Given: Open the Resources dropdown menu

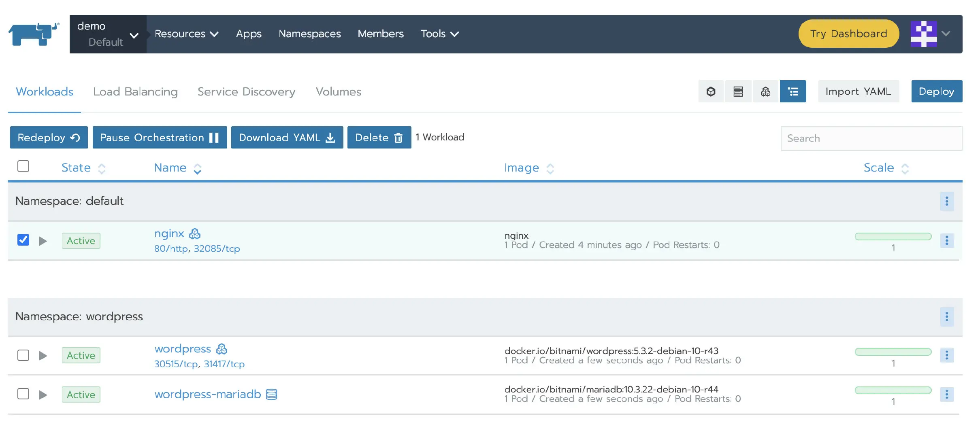Looking at the screenshot, I should (186, 34).
